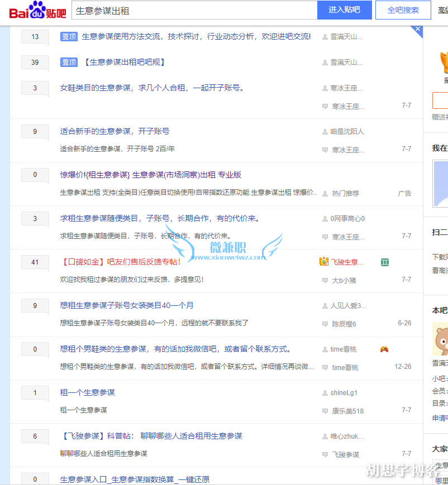The height and width of the screenshot is (485, 448).
Task: Click author name 咱是沈阳人
Action: (x=347, y=132)
